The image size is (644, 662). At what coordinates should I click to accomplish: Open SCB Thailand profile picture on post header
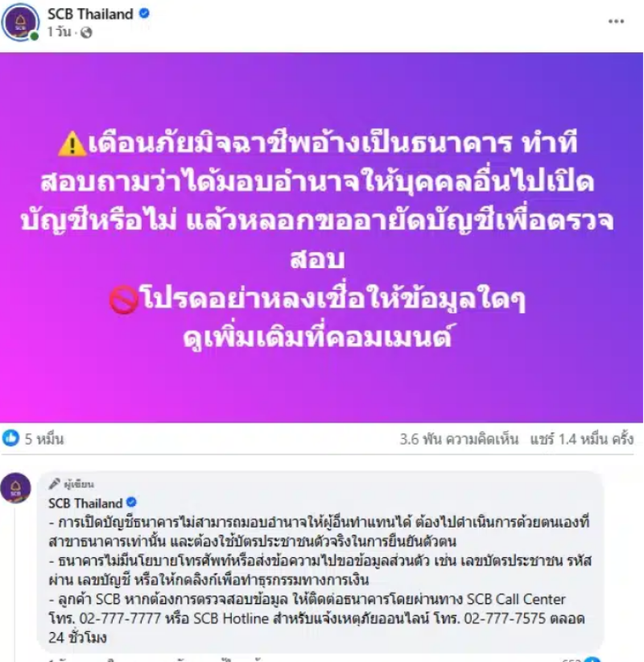coord(20,22)
